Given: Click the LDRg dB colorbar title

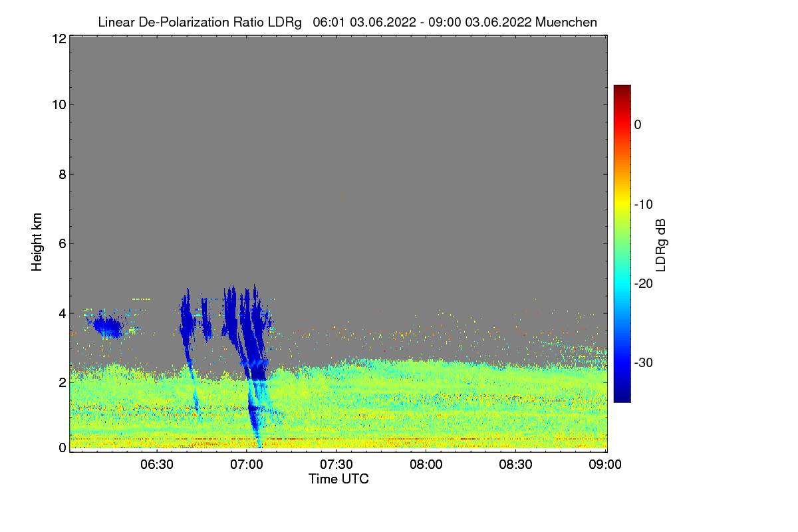Looking at the screenshot, I should [x=661, y=244].
